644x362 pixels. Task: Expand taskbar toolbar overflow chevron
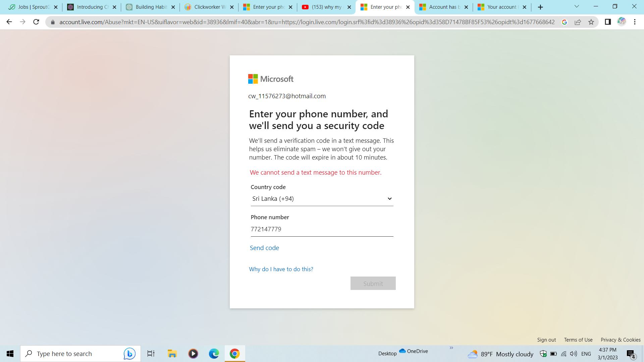click(451, 348)
